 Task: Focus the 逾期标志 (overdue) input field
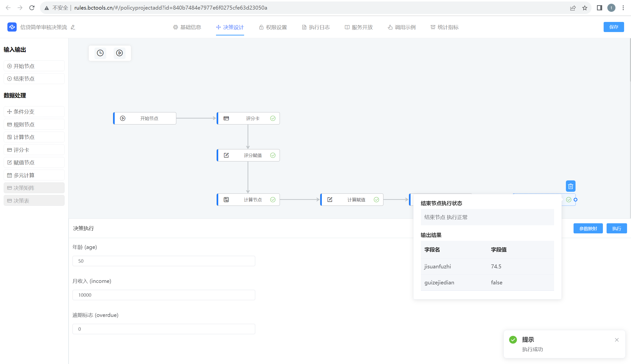(164, 329)
